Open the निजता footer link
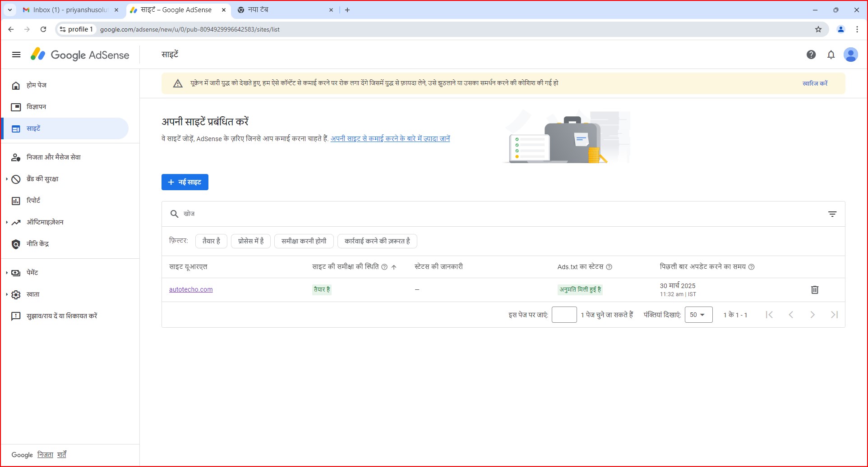Image resolution: width=868 pixels, height=467 pixels. coord(45,454)
